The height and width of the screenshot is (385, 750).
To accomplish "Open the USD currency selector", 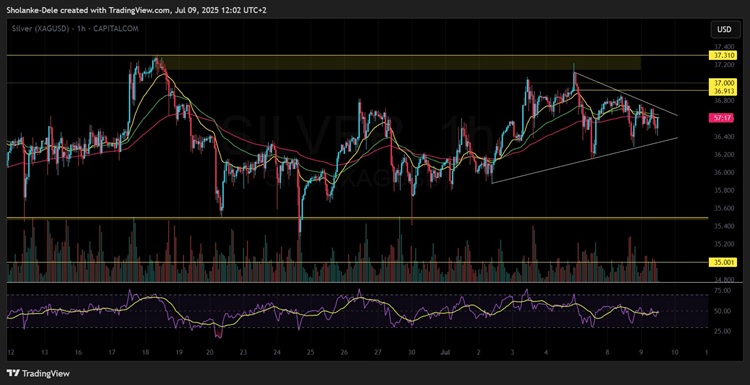I will coord(724,30).
